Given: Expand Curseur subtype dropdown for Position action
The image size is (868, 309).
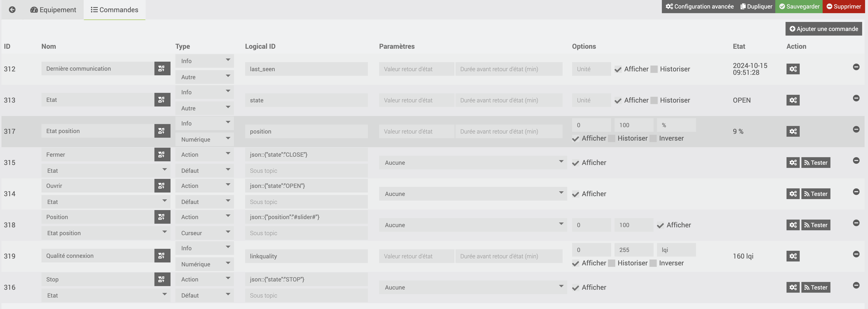Looking at the screenshot, I should click(x=204, y=233).
